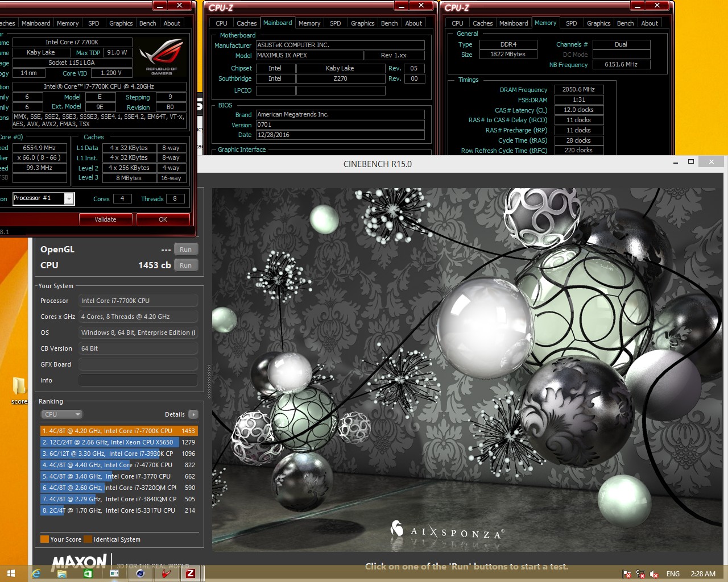728x582 pixels.
Task: Click the 'Your Score' legend label
Action: (65, 539)
